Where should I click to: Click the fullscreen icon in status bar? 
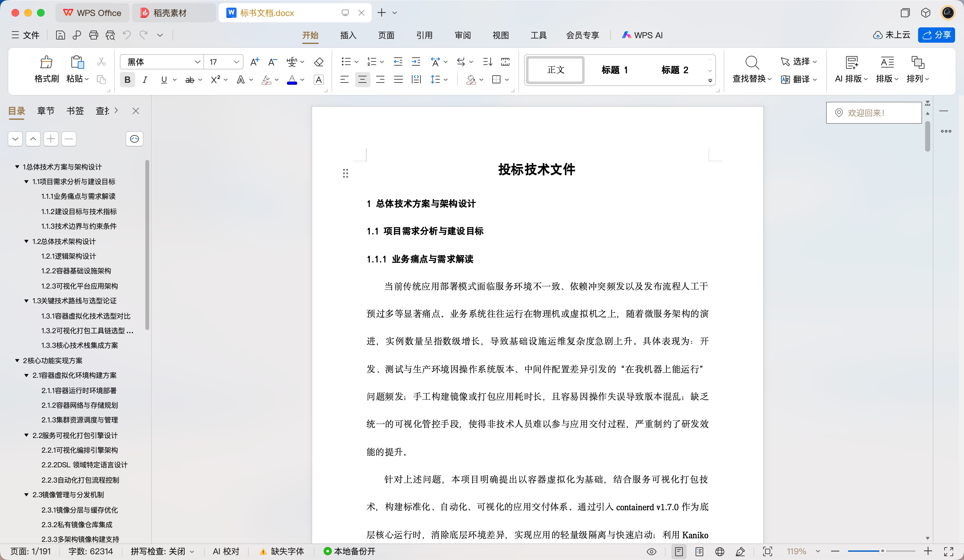[948, 551]
